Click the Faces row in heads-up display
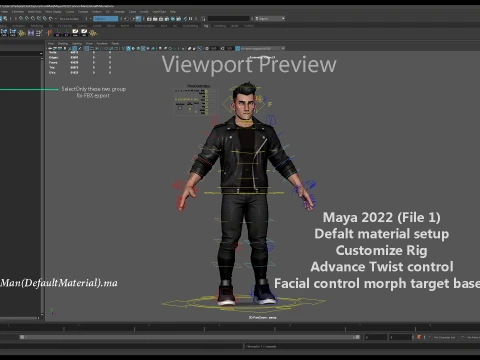480x360 pixels. point(80,62)
